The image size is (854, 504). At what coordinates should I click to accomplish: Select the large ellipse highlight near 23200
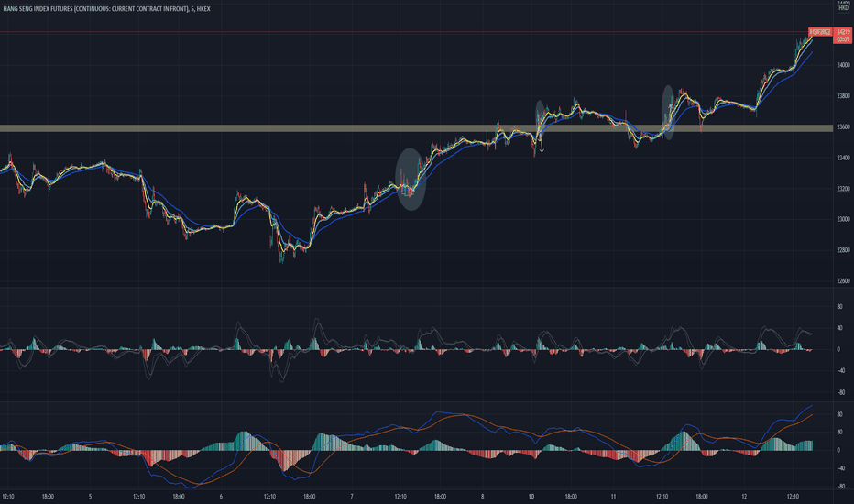[411, 180]
